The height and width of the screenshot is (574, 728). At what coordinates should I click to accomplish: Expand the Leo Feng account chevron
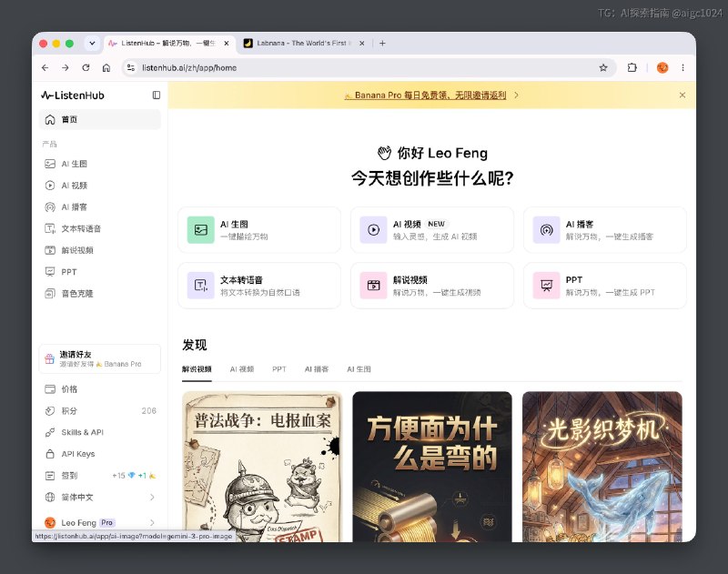[152, 522]
